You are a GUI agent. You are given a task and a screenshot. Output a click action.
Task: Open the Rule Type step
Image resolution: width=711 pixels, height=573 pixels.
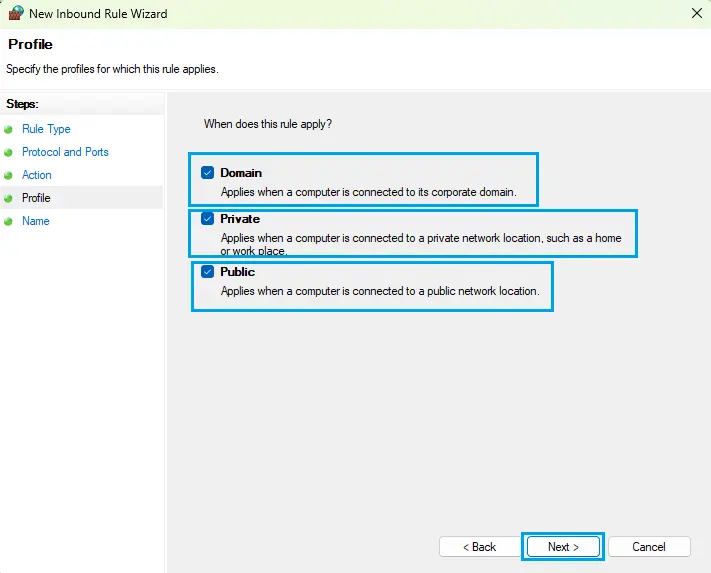pos(46,129)
